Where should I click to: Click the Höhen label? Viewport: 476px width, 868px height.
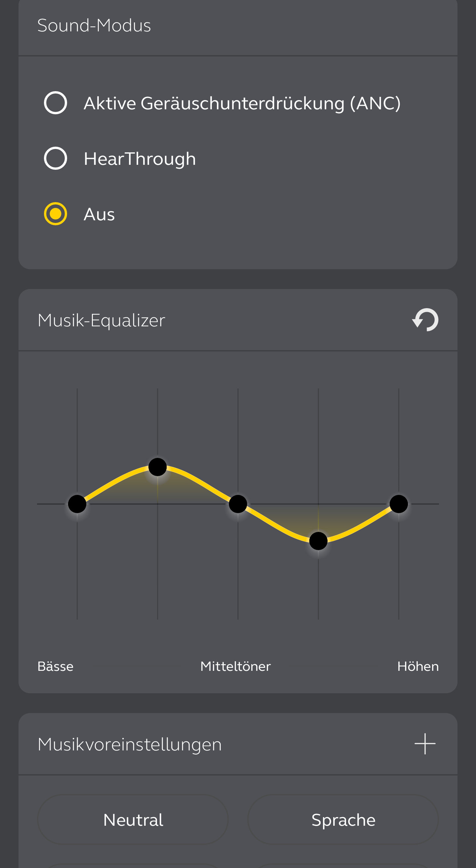click(418, 666)
